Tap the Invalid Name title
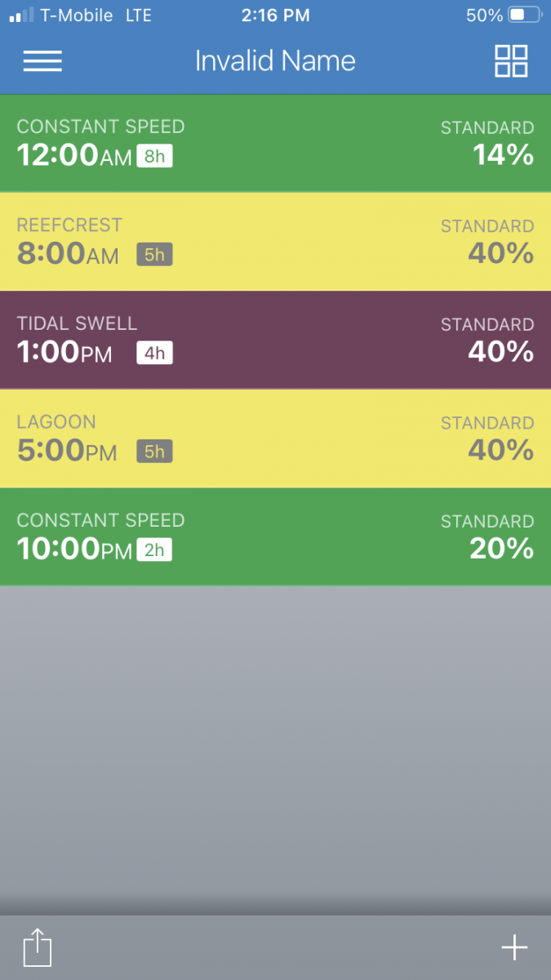Screen dimensions: 551x980 point(275,61)
